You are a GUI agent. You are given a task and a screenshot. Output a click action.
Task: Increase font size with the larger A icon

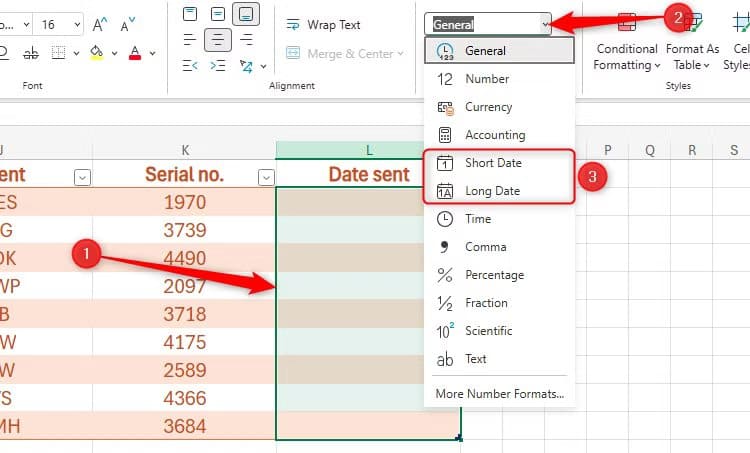pos(99,24)
